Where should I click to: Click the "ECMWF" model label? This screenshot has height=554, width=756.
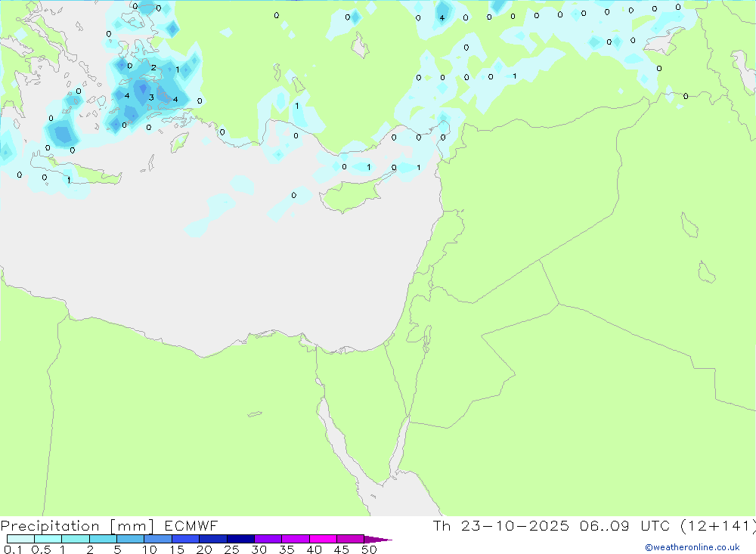point(191,526)
